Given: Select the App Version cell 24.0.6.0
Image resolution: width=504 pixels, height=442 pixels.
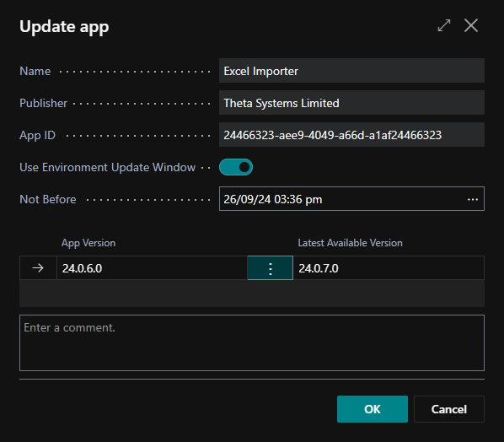Looking at the screenshot, I should [152, 268].
